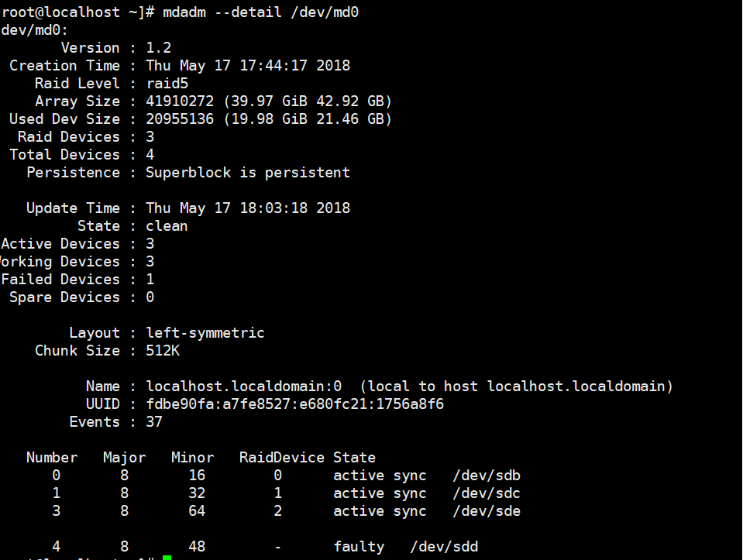Click the Chunk Size value 512K

click(163, 350)
